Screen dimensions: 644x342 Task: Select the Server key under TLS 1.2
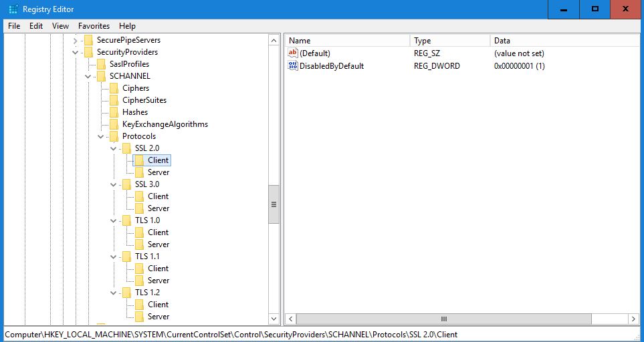[158, 317]
